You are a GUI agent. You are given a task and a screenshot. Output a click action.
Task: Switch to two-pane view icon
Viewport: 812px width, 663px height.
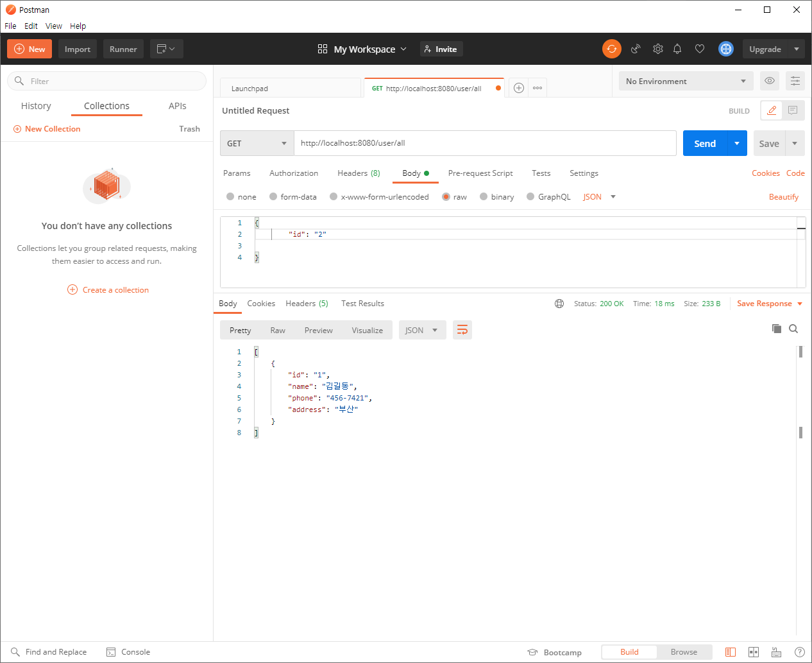tap(754, 652)
